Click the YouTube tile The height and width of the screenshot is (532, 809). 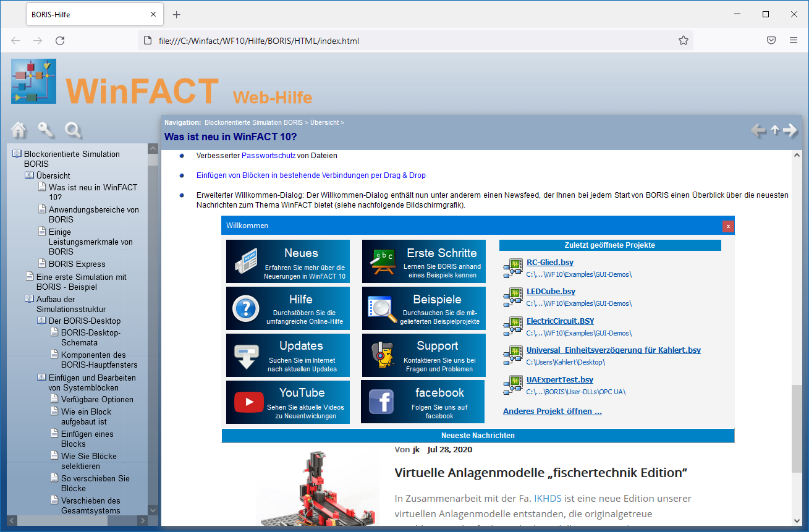pos(288,402)
